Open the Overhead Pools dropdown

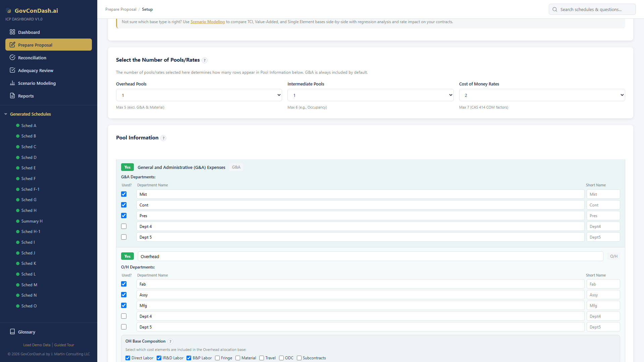click(199, 95)
